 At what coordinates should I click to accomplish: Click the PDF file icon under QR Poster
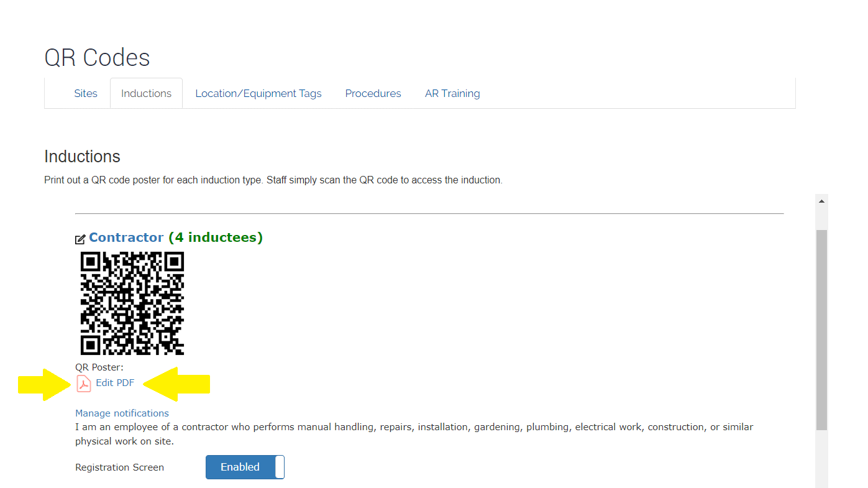pyautogui.click(x=84, y=384)
